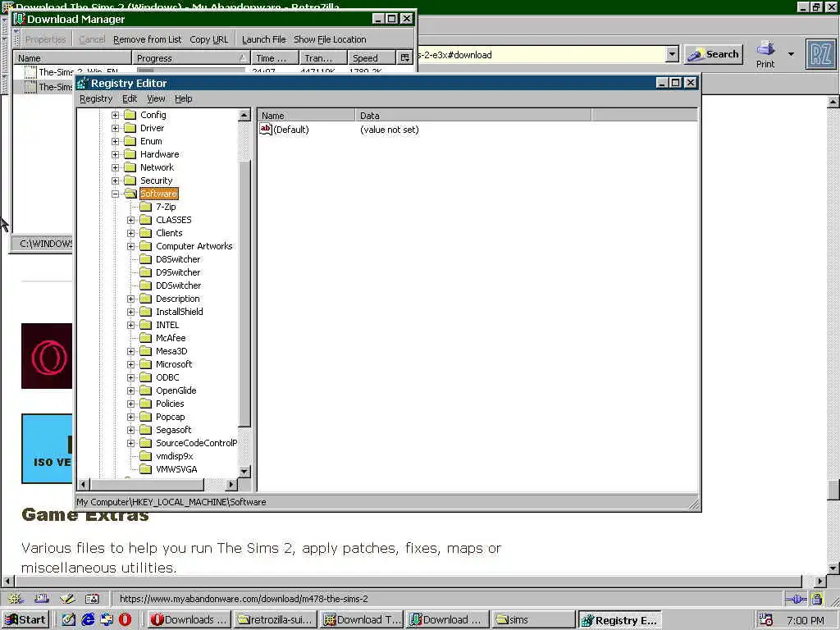Click the browser Print icon

(765, 54)
